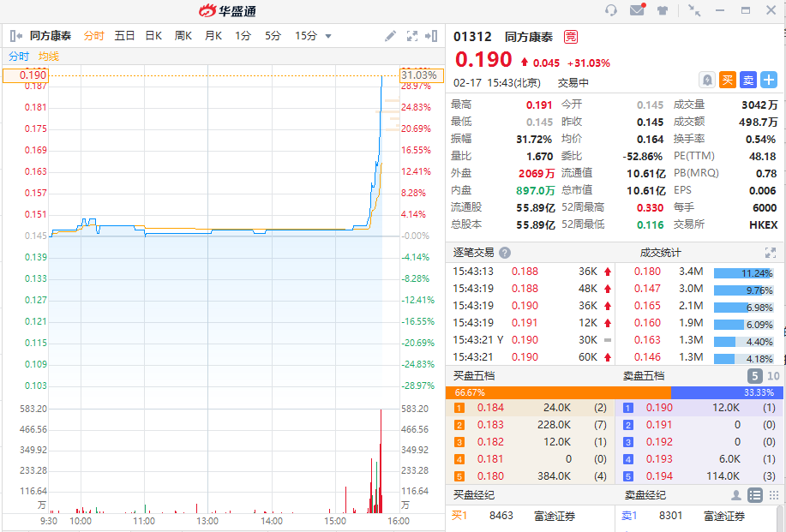
Task: Click the red 宽 badge
Action: 571,37
